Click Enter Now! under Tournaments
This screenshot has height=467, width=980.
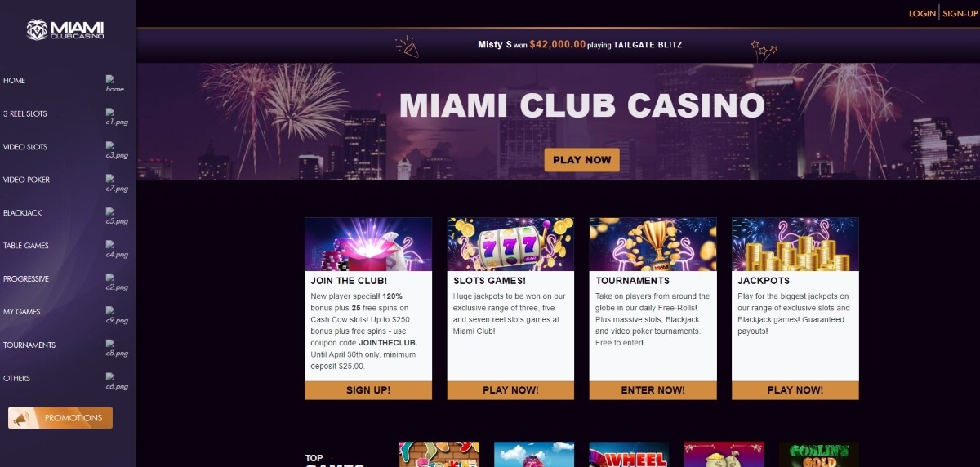[x=653, y=390]
